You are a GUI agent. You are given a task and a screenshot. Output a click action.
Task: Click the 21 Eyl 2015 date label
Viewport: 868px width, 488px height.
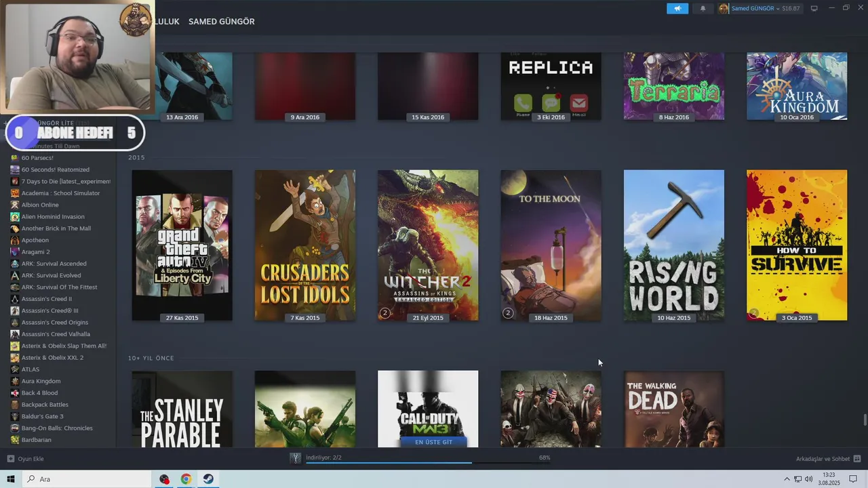click(x=428, y=318)
